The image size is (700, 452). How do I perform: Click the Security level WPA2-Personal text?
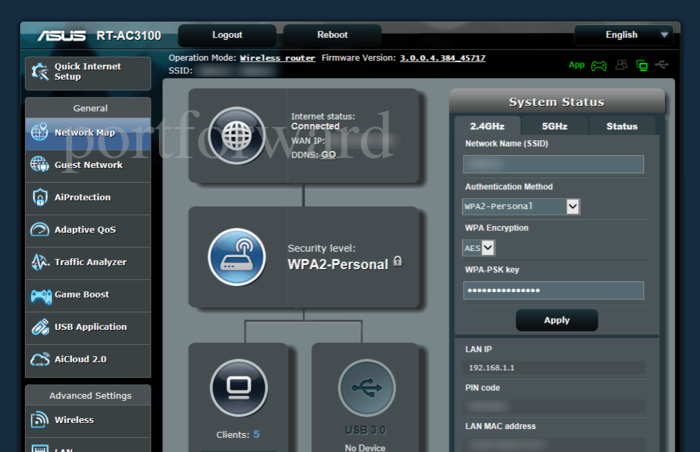[338, 264]
